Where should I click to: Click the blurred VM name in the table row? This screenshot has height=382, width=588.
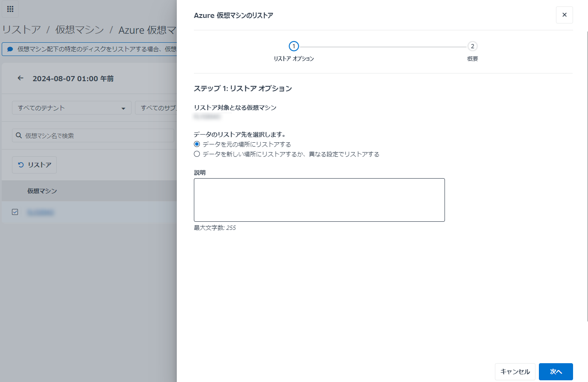(40, 212)
